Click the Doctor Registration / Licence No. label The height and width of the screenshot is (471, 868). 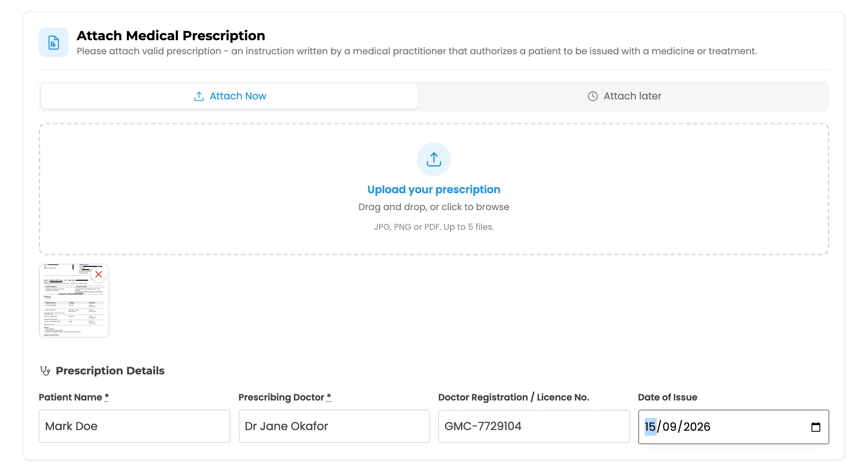[x=514, y=397]
